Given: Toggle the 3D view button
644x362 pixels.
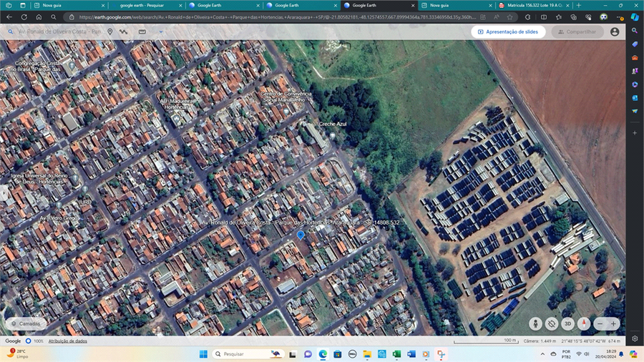Looking at the screenshot, I should pos(567,323).
